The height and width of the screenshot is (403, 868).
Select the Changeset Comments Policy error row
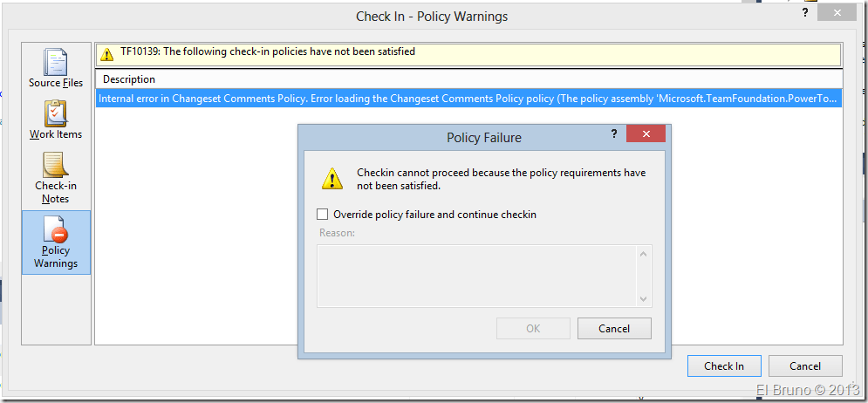pos(468,99)
